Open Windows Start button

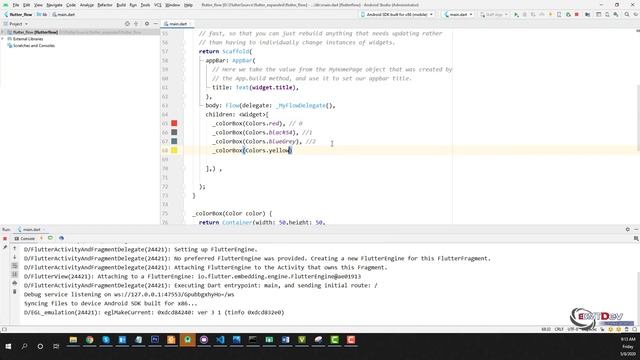(x=8, y=346)
